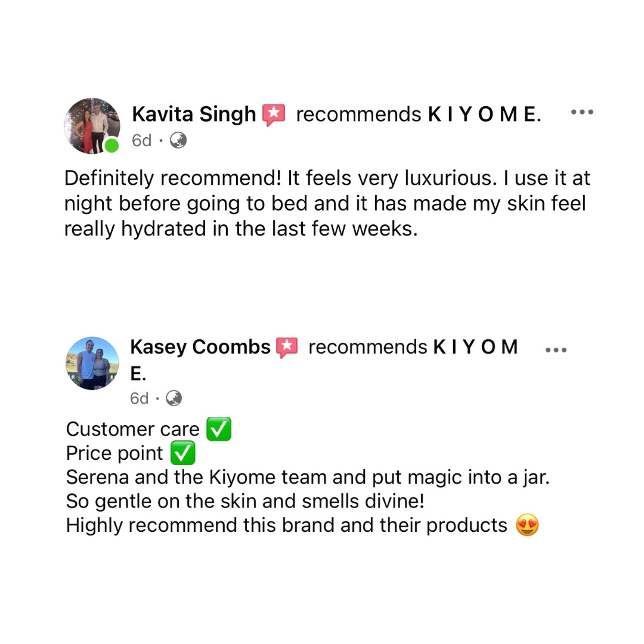Open options menu on Kavita Singh's review

coord(582,112)
